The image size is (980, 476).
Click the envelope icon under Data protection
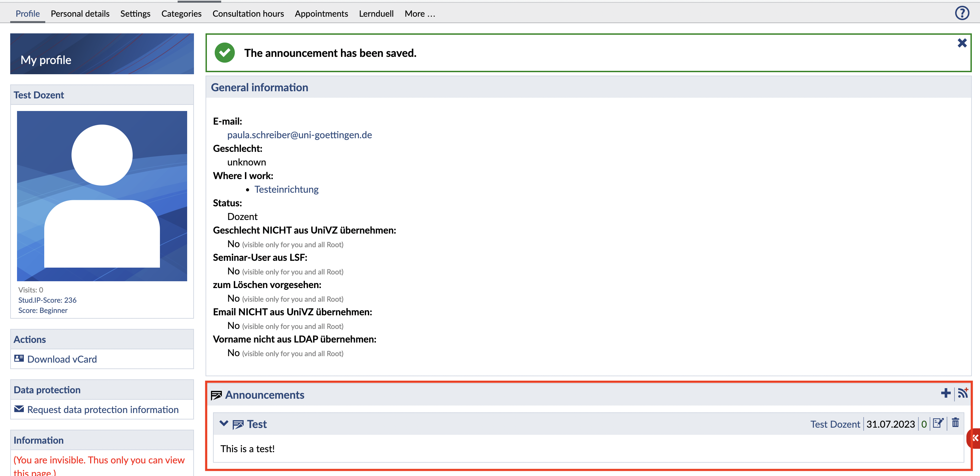[19, 409]
